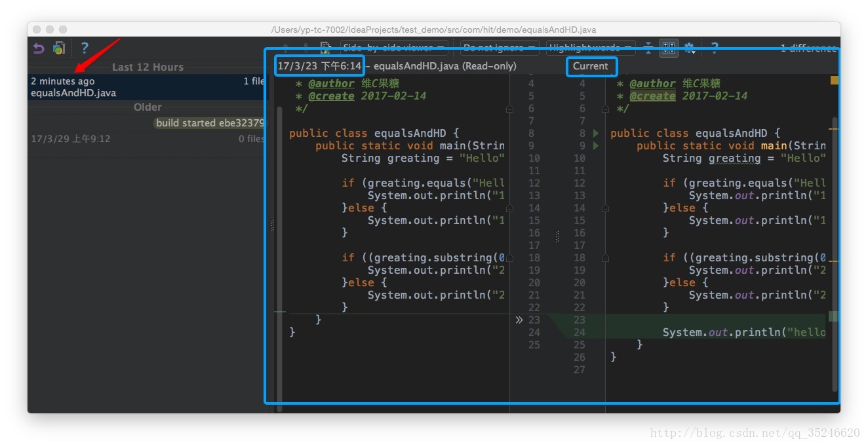Click the diff settings gear icon
Screen dimensions: 868x446
[689, 48]
